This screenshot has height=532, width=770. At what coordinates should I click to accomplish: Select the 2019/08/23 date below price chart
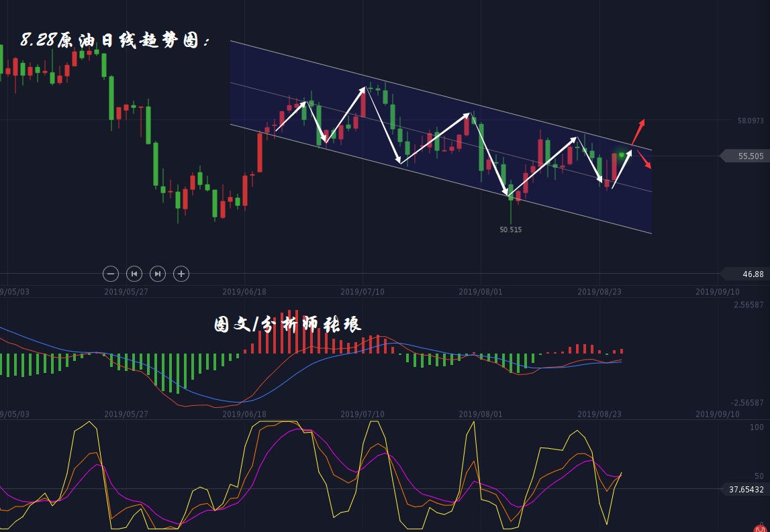coord(599,292)
